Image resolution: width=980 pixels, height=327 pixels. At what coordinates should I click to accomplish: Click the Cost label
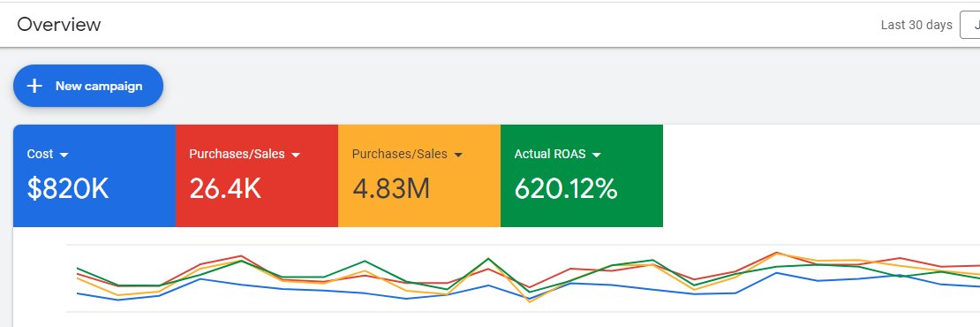pyautogui.click(x=40, y=154)
